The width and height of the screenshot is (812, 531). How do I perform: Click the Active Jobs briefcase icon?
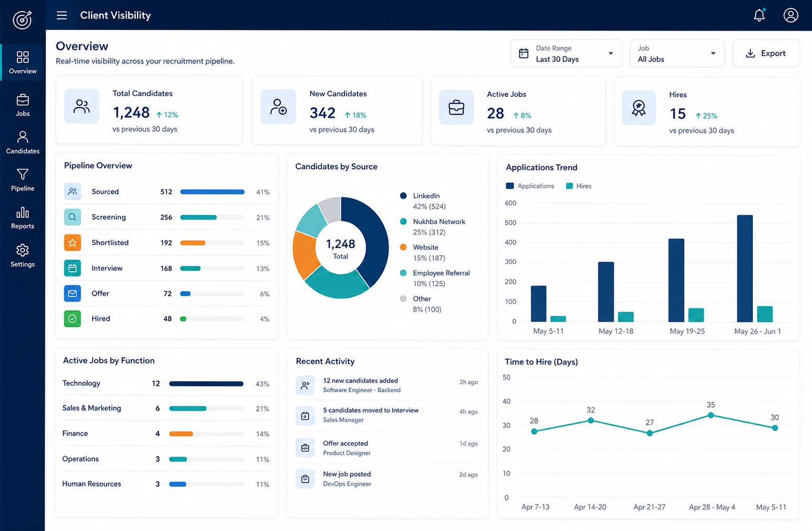(x=456, y=107)
